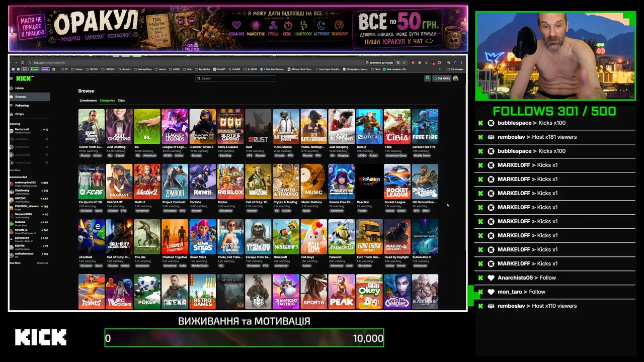
Task: Click the Kick logo in the site header
Action: [x=24, y=78]
